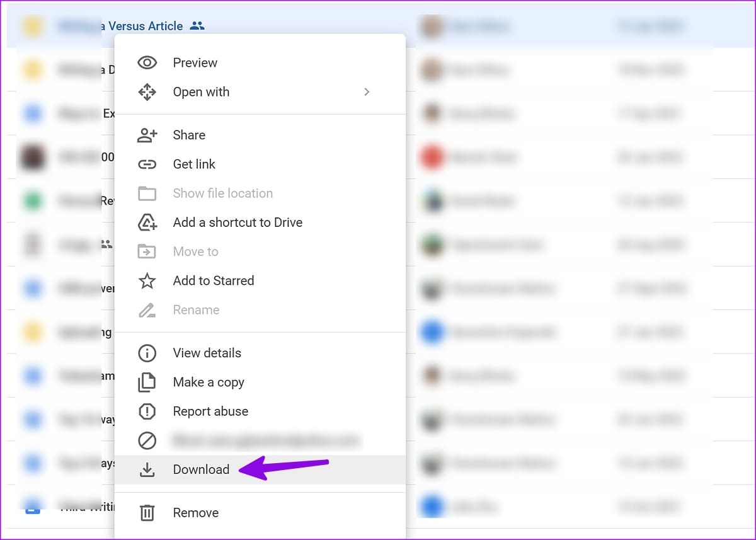
Task: Click the Get link chain icon
Action: point(147,164)
